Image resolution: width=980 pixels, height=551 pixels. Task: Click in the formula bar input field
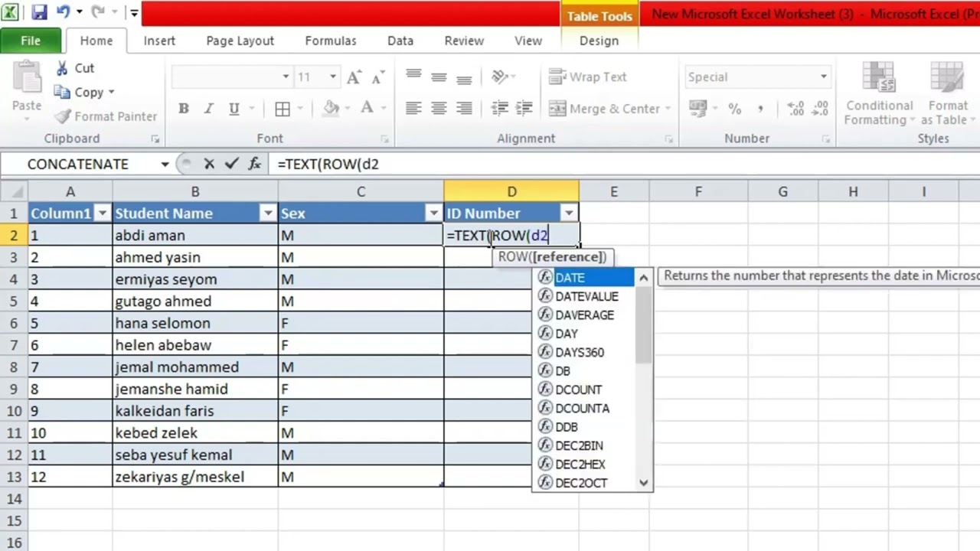626,164
